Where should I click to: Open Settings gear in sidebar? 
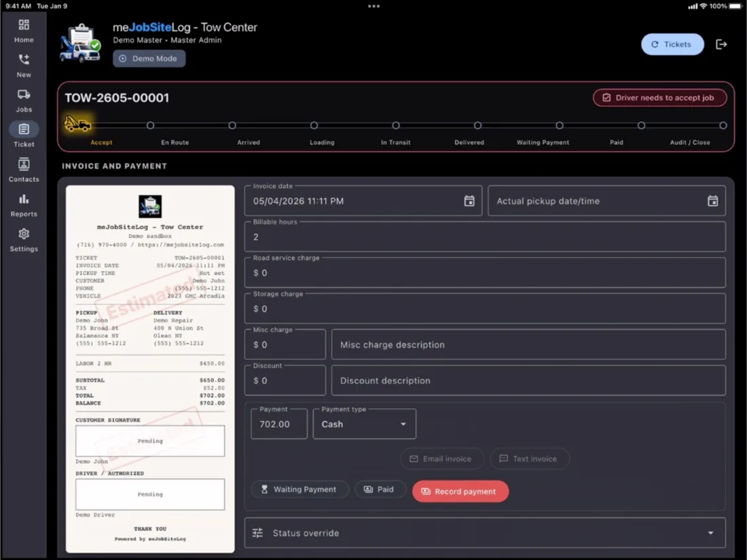pyautogui.click(x=24, y=240)
